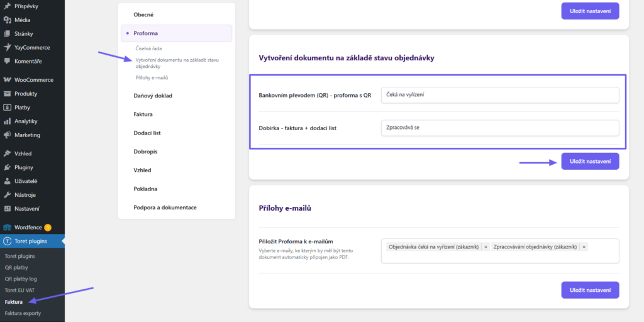Click 'Dobírka - faktura + dodací list' label
The height and width of the screenshot is (322, 644).
(x=297, y=128)
